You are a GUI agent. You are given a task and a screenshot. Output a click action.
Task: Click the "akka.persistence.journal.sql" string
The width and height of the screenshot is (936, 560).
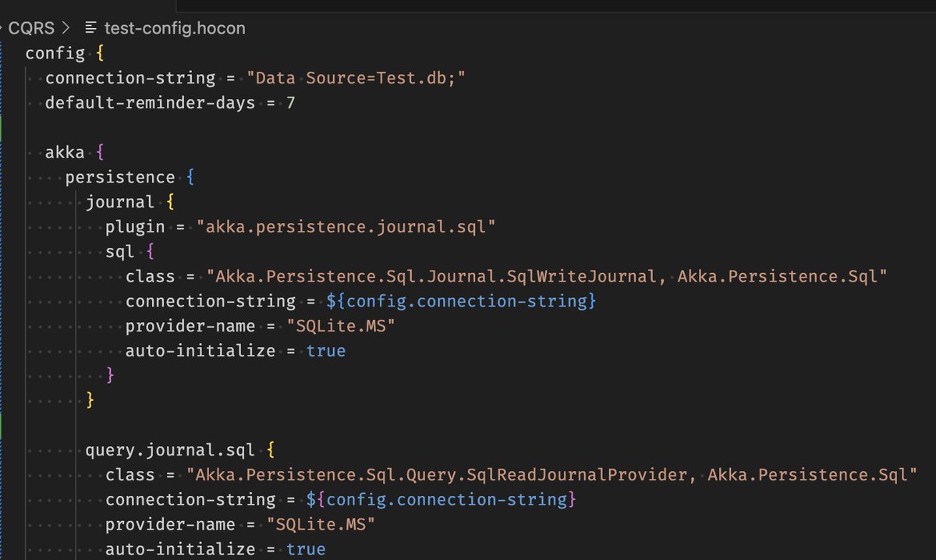pyautogui.click(x=346, y=227)
